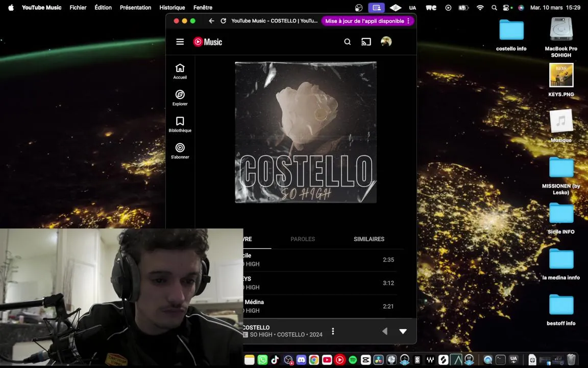Open DaVinci Resolve from the dock
Screen dimensions: 588x368
tap(378, 360)
